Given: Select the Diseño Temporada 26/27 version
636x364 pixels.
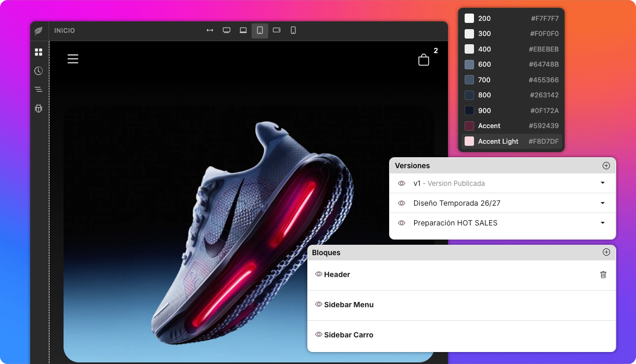Looking at the screenshot, I should coord(503,203).
